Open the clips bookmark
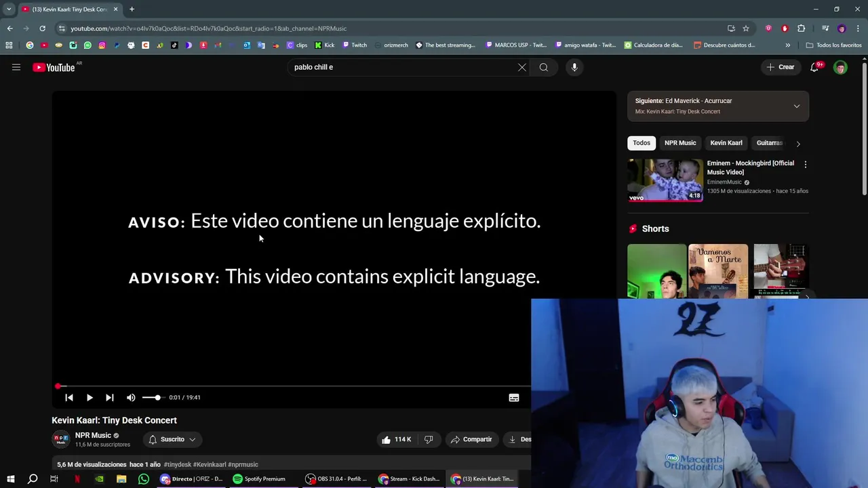This screenshot has height=488, width=868. click(x=297, y=45)
